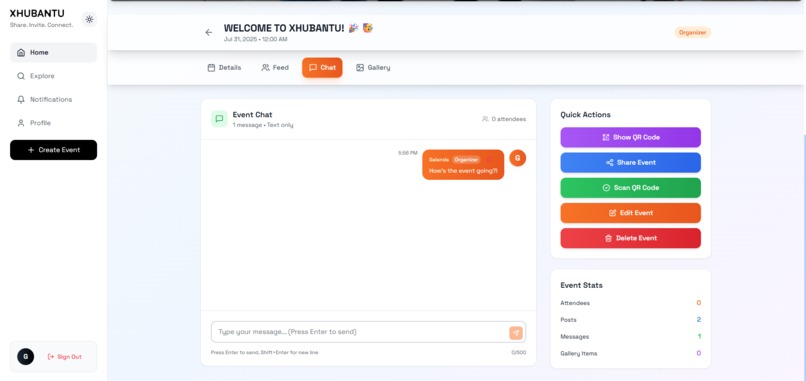Click the green Event Chat bubble icon
The width and height of the screenshot is (806, 381).
point(219,119)
